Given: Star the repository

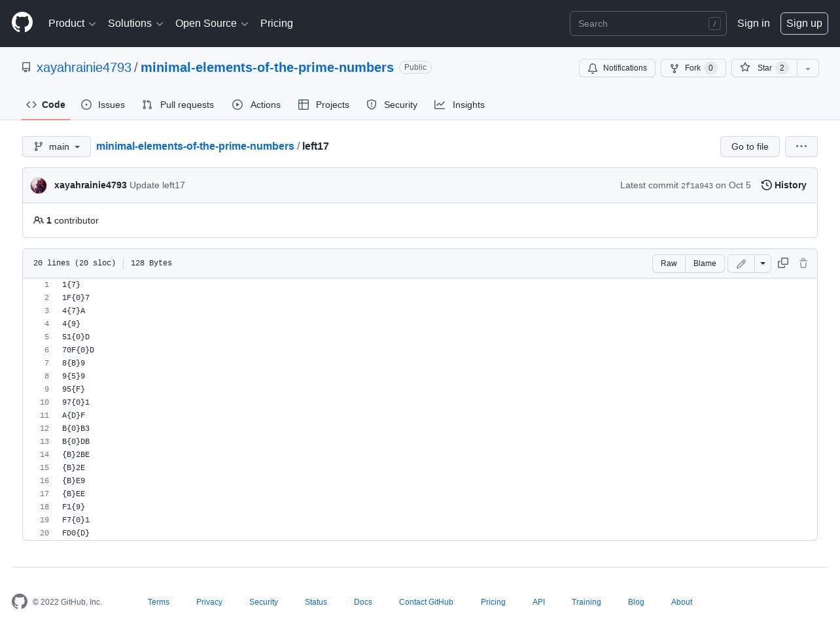Looking at the screenshot, I should (764, 68).
